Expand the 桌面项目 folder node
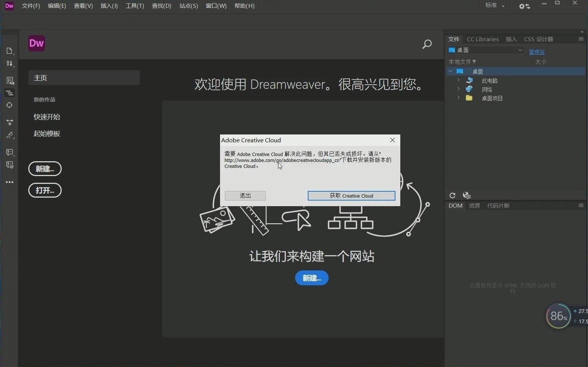The image size is (588, 367). [x=459, y=98]
